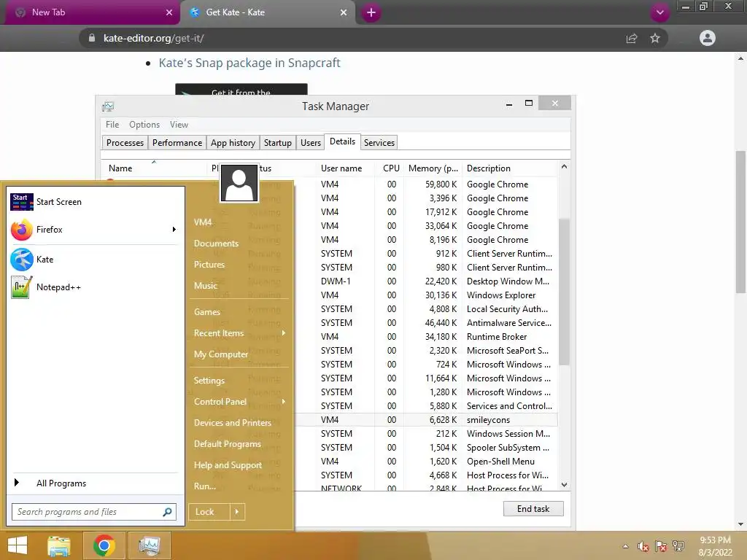Click the Windows Start button on taskbar
747x560 pixels.
click(18, 545)
